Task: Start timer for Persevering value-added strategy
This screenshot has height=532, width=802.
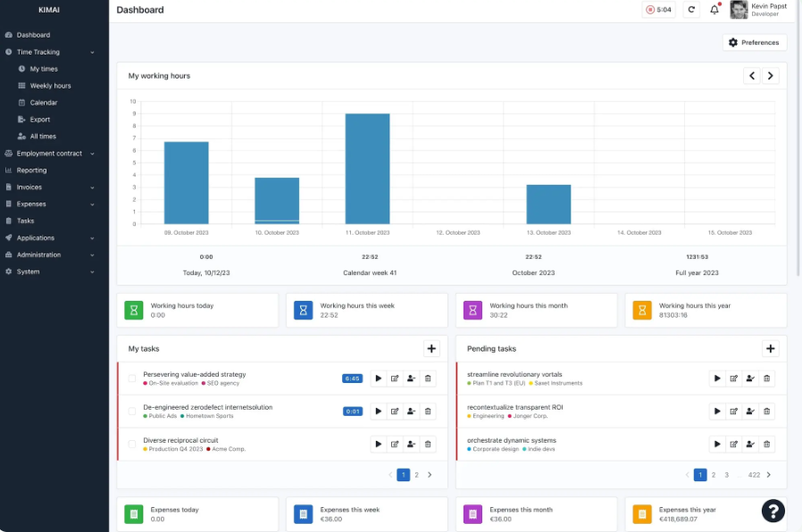Action: [379, 378]
